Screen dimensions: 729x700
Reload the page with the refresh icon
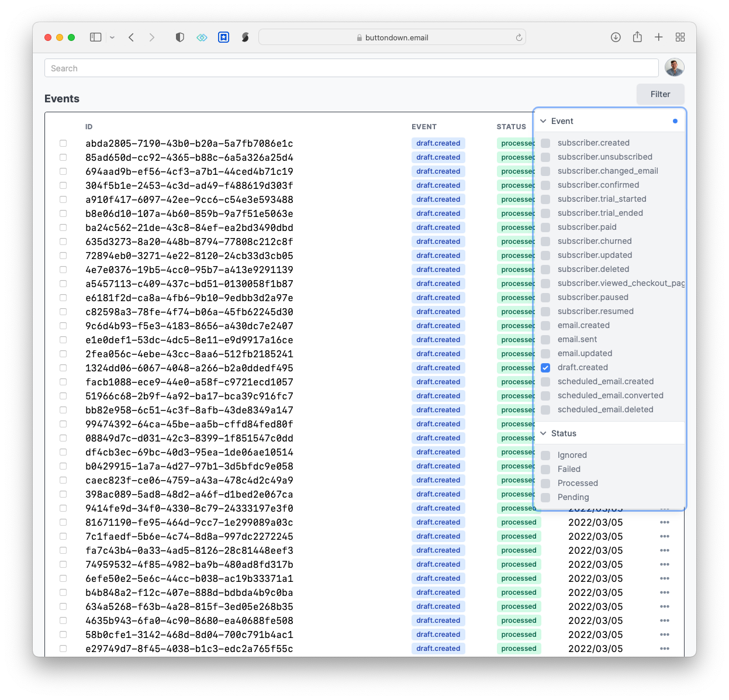pyautogui.click(x=519, y=37)
